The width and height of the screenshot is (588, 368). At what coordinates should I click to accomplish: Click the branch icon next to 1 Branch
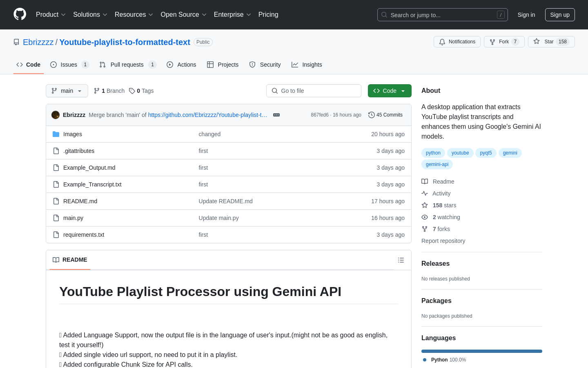tap(97, 91)
